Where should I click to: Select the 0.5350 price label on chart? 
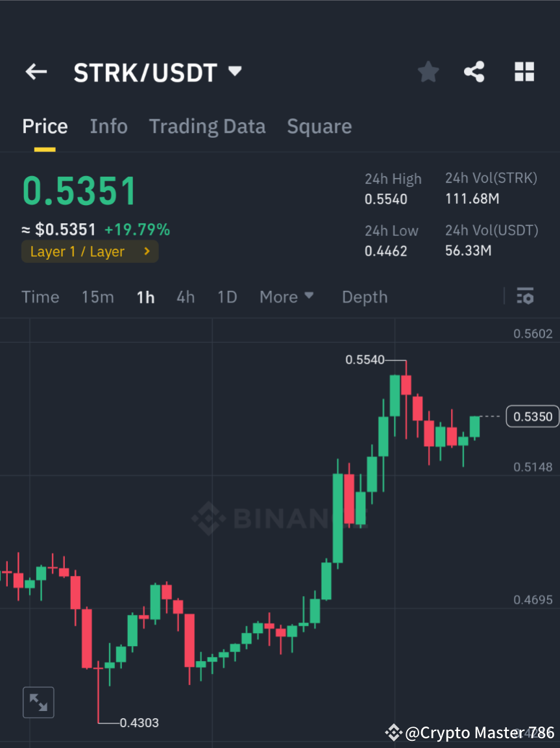(532, 416)
